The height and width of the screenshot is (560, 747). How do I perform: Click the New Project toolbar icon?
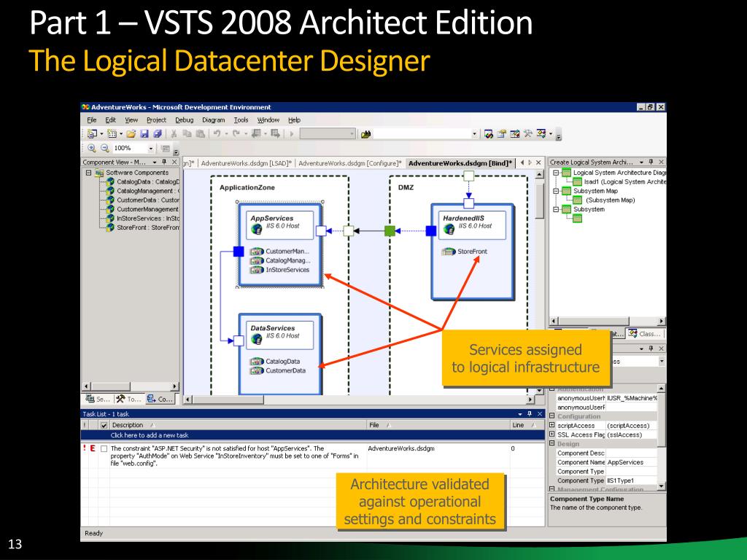(92, 134)
